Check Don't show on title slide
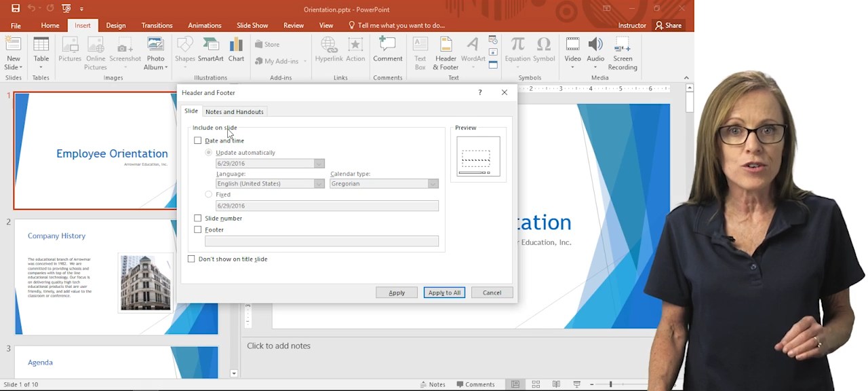This screenshot has height=391, width=868. 191,259
